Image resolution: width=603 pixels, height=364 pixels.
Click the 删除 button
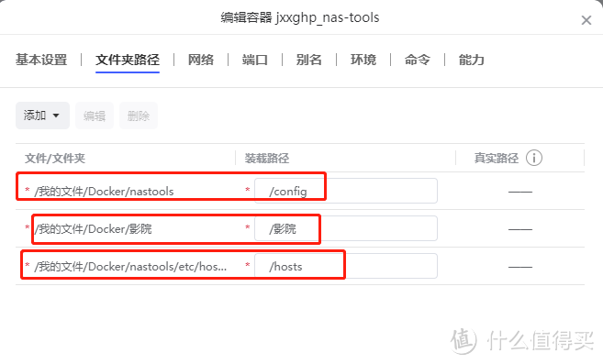(139, 116)
